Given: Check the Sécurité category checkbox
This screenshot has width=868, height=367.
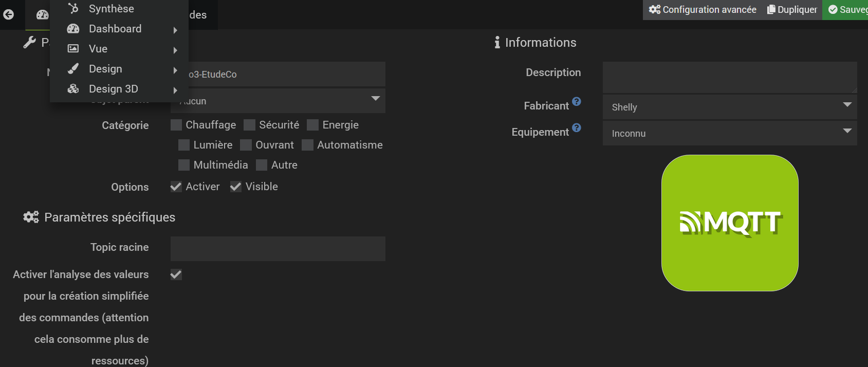Looking at the screenshot, I should coord(250,125).
